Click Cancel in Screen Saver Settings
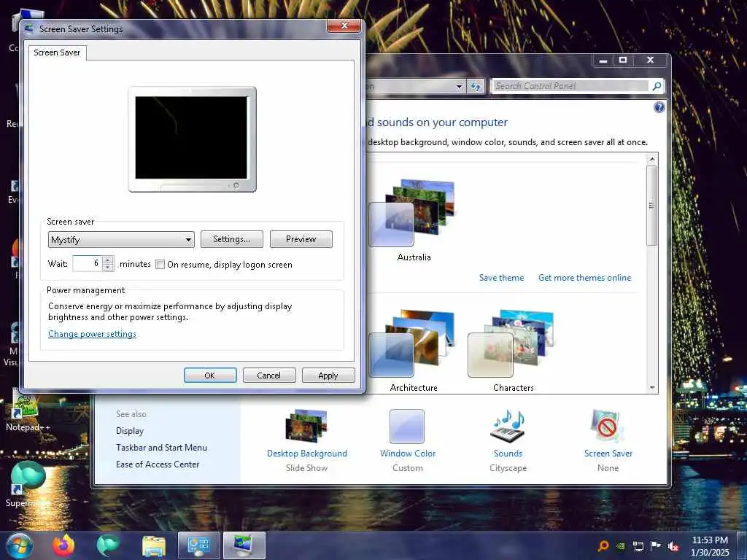This screenshot has height=560, width=747. coord(269,376)
